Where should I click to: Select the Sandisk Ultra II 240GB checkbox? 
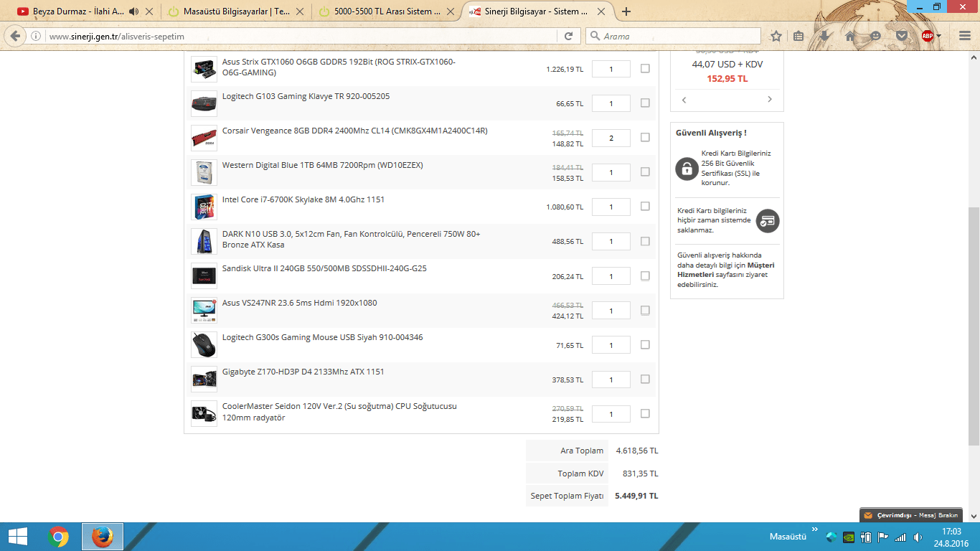[645, 275]
